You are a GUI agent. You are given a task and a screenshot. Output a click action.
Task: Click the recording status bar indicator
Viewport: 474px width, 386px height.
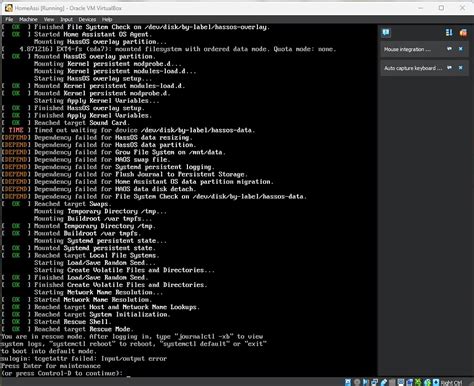409,382
